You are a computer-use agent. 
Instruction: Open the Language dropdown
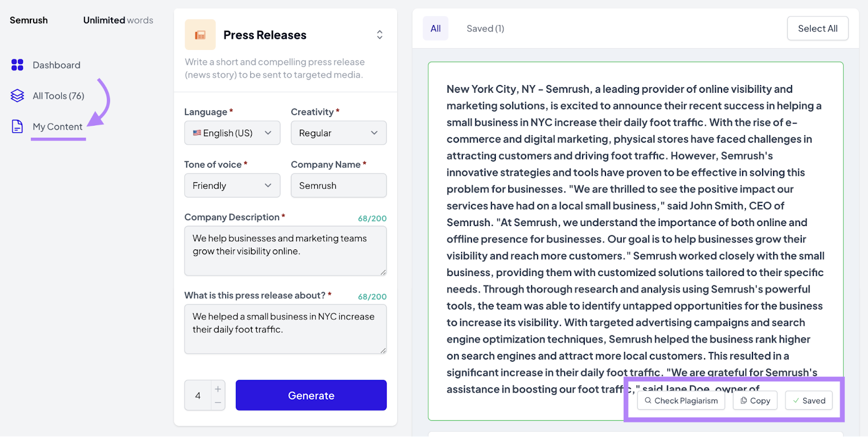pos(232,133)
